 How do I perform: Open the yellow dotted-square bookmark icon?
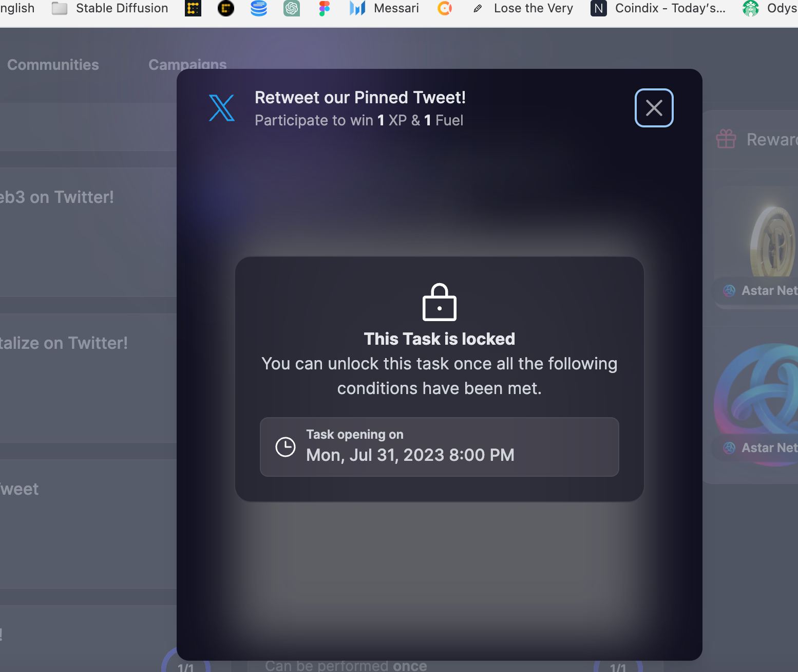(x=193, y=8)
